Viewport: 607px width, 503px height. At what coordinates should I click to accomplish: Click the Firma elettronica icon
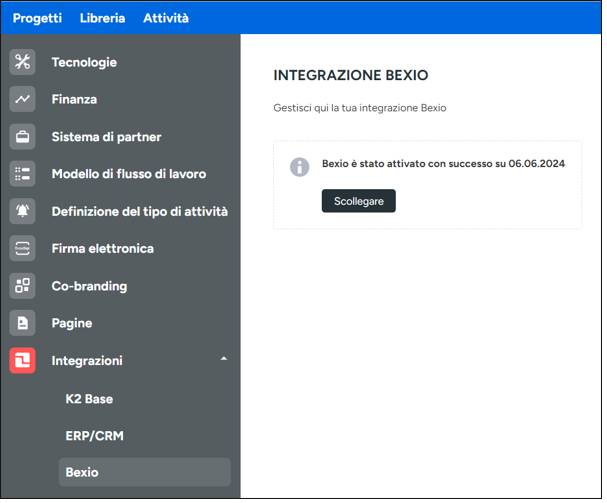tap(22, 248)
